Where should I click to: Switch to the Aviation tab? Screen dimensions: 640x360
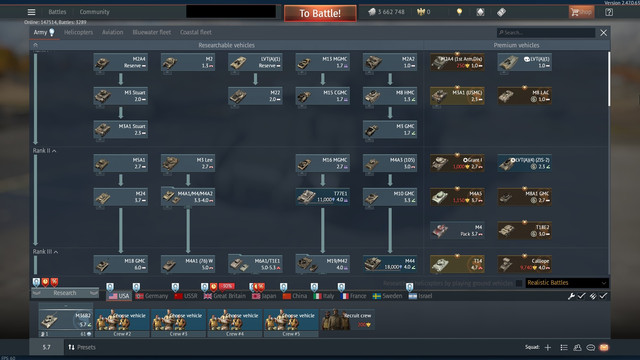113,32
